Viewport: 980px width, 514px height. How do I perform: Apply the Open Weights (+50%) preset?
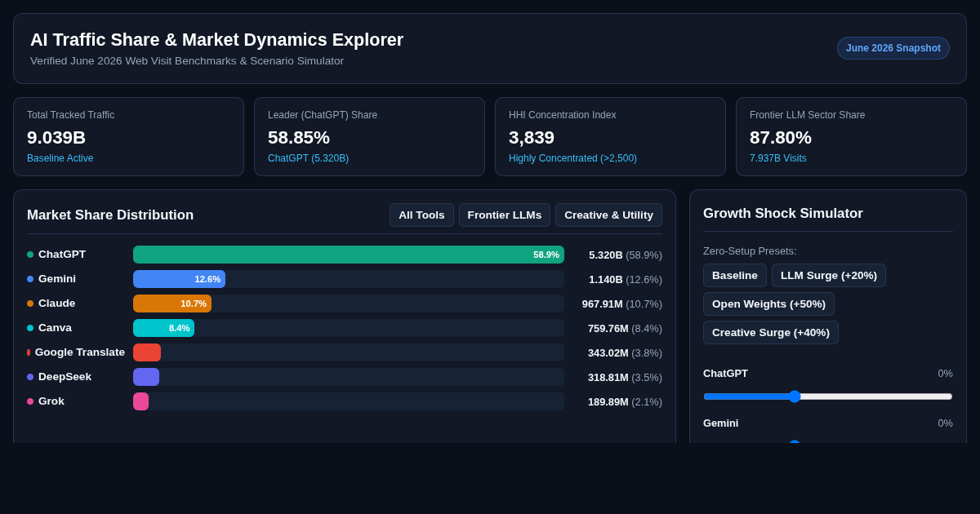tap(768, 304)
